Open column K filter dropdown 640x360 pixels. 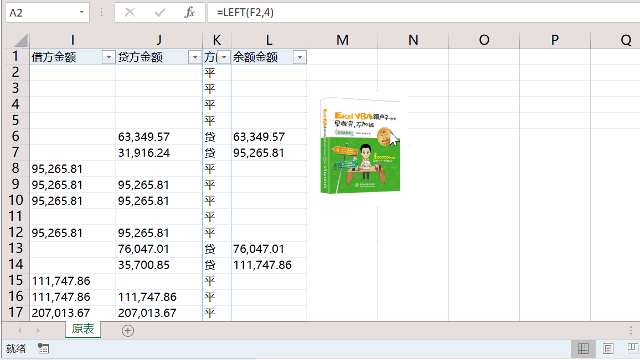[x=224, y=57]
